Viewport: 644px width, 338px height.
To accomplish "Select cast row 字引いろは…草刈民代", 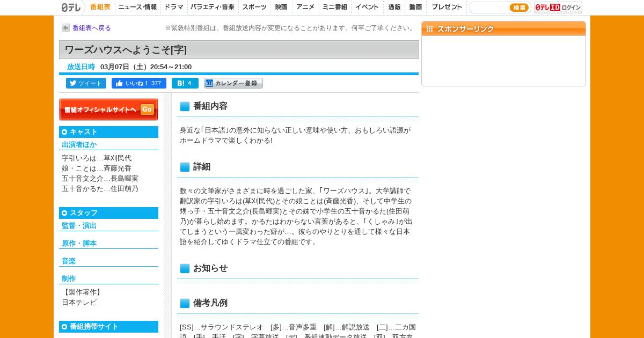I will coord(97,158).
